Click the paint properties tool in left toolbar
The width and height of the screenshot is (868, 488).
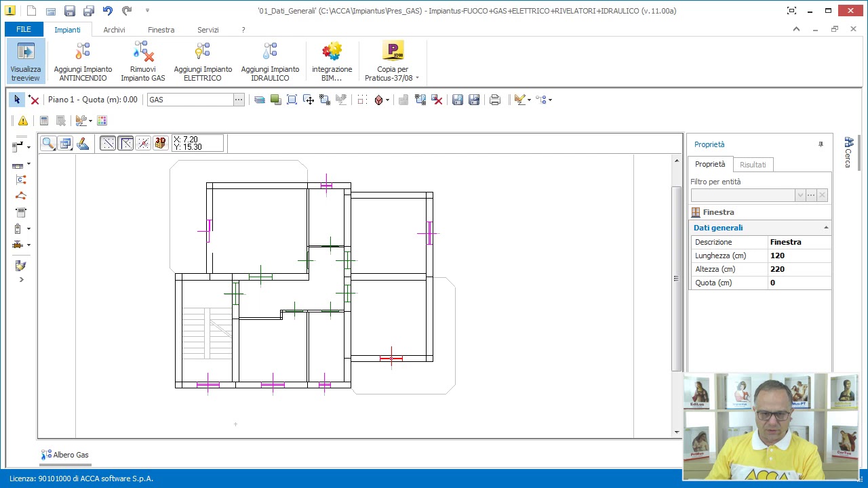20,266
